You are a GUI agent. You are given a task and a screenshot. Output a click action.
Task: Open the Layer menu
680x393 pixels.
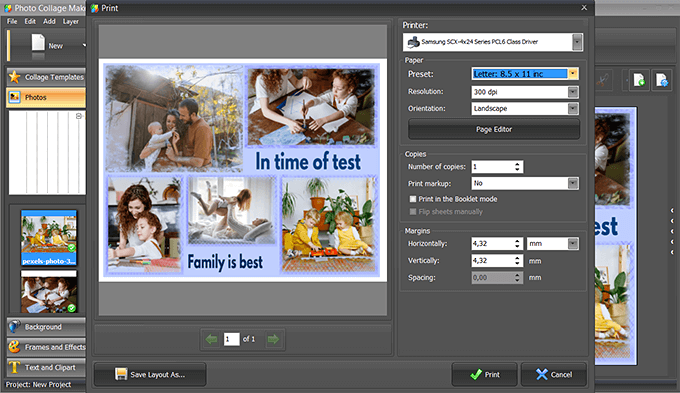(71, 21)
